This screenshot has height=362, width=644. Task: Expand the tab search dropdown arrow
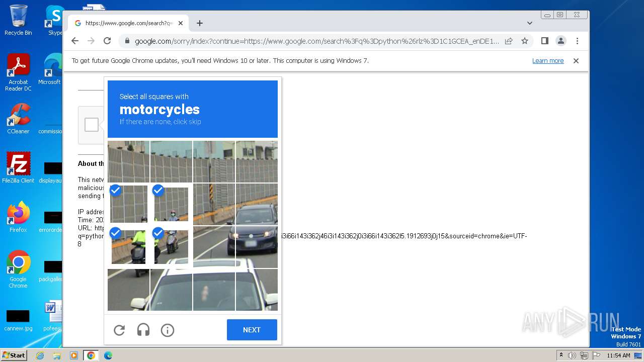[530, 23]
